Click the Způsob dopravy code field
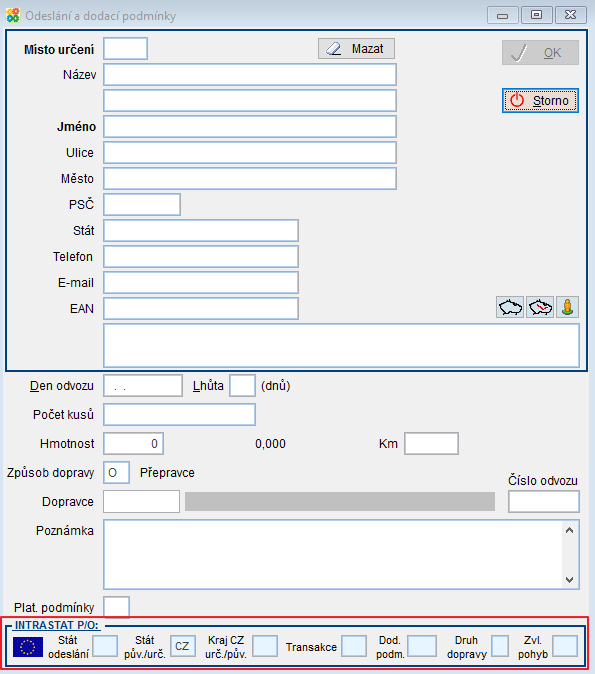 pos(117,472)
